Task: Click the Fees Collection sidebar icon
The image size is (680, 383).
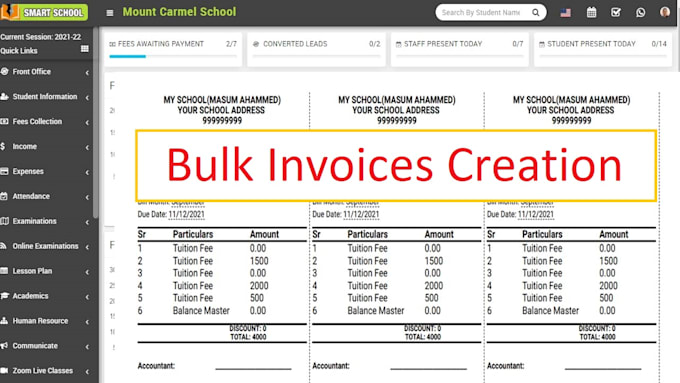Action: click(4, 121)
